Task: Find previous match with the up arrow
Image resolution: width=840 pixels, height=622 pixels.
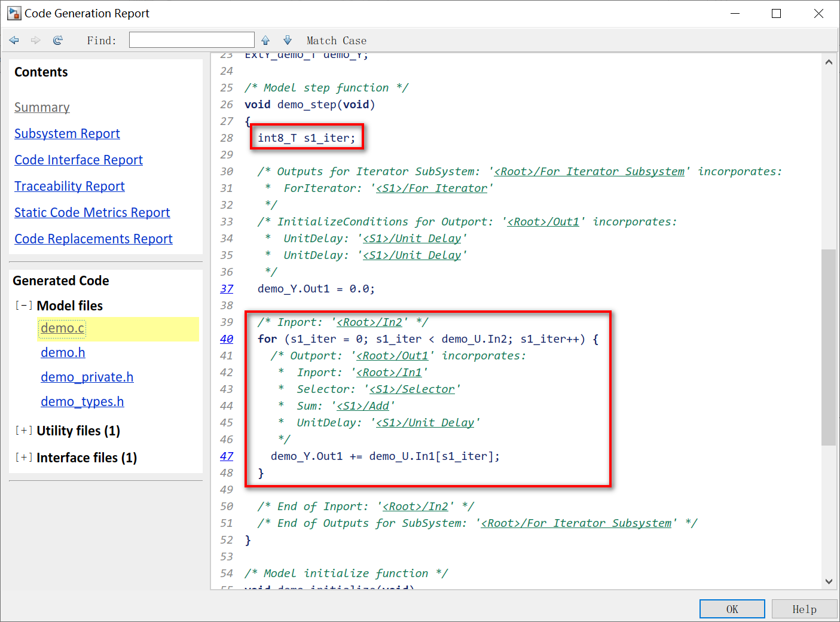Action: click(265, 40)
